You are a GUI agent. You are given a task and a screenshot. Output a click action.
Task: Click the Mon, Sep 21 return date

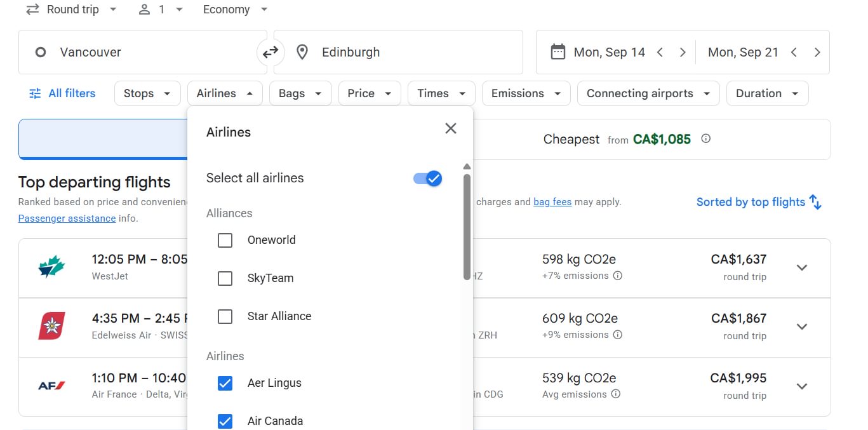point(743,52)
